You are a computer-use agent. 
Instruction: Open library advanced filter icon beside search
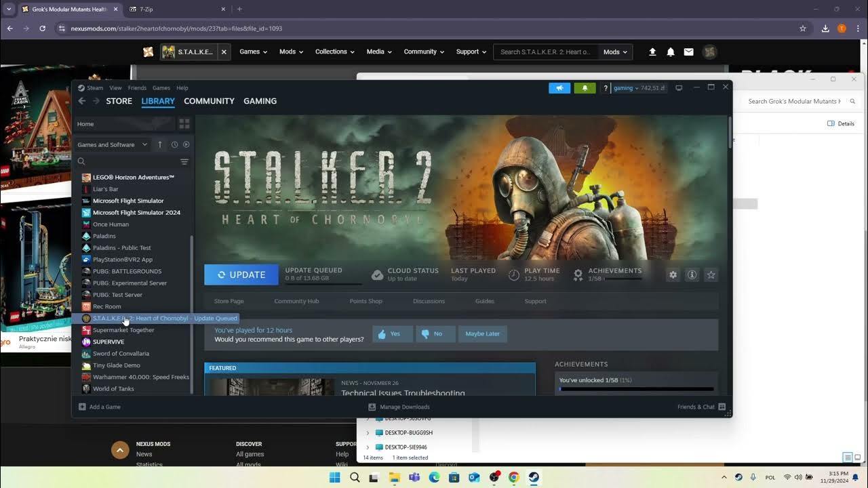coord(184,161)
